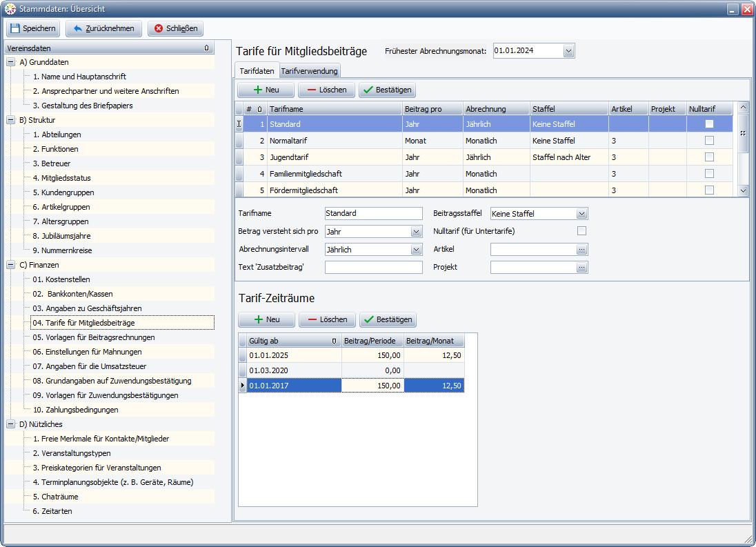
Task: Click row indicator of the 01.01.2017 row
Action: (243, 386)
